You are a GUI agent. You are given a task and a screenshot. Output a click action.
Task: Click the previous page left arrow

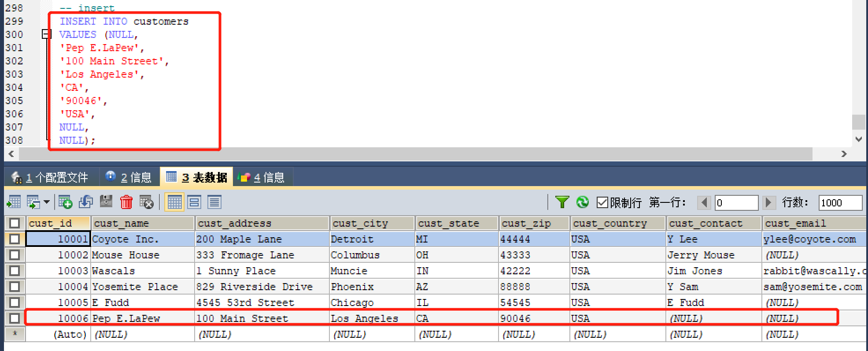pyautogui.click(x=704, y=202)
